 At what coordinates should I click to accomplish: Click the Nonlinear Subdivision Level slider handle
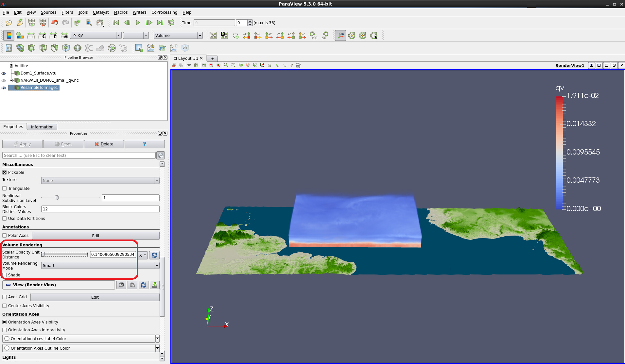click(x=57, y=198)
